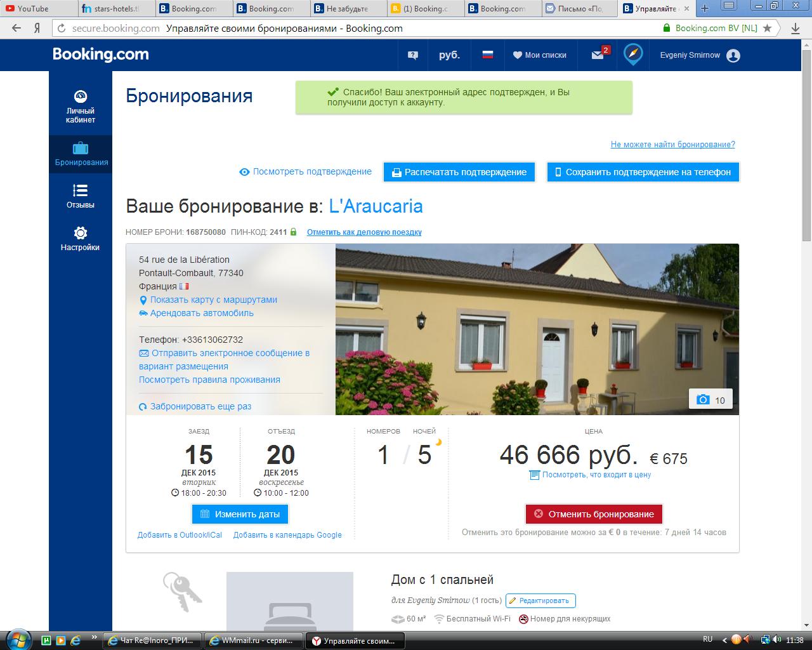812x650 pixels.
Task: Click Распечатать подтверждение button
Action: 459,172
